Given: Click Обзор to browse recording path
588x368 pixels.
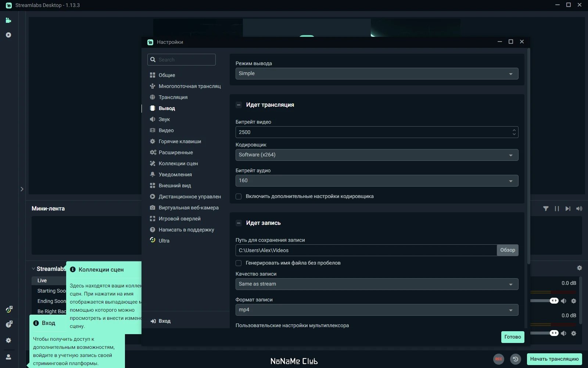Looking at the screenshot, I should [508, 250].
